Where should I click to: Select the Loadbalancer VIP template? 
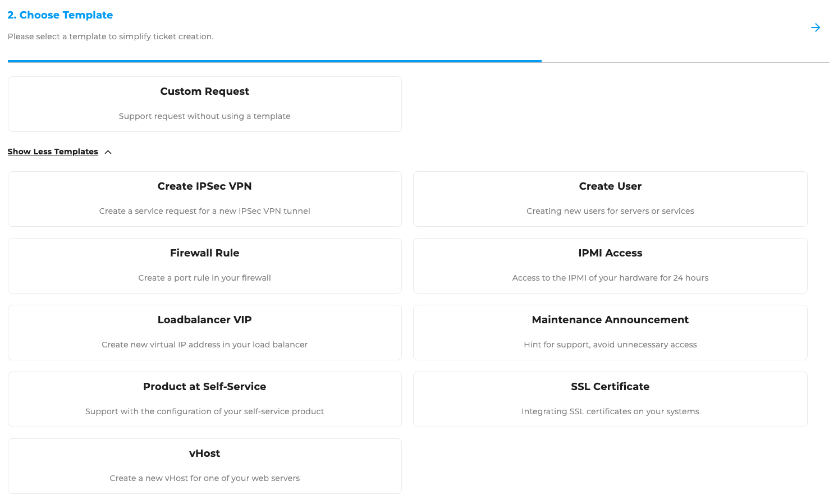pyautogui.click(x=204, y=332)
